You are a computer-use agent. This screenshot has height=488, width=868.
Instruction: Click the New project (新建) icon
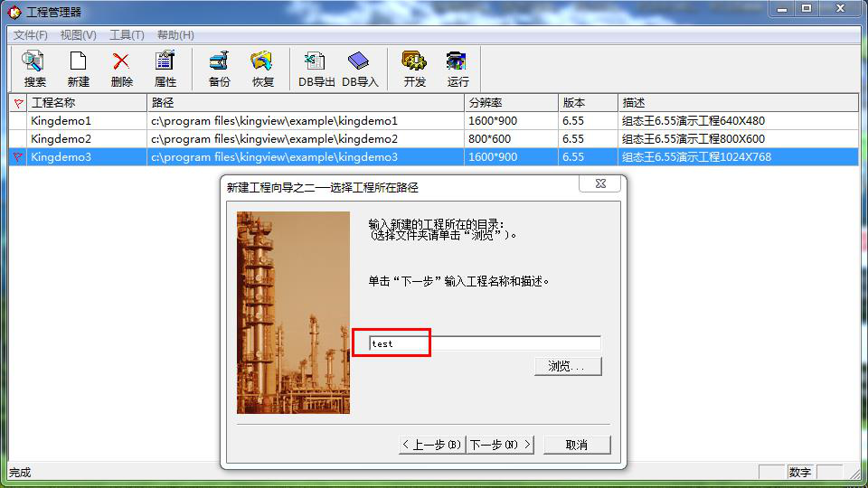pos(79,69)
